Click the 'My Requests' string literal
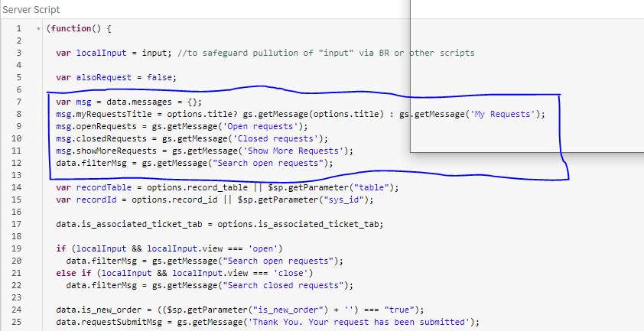Image resolution: width=644 pixels, height=331 pixels. (505, 114)
